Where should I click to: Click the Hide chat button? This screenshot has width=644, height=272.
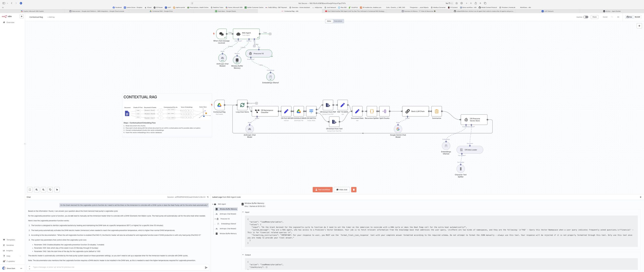(342, 190)
